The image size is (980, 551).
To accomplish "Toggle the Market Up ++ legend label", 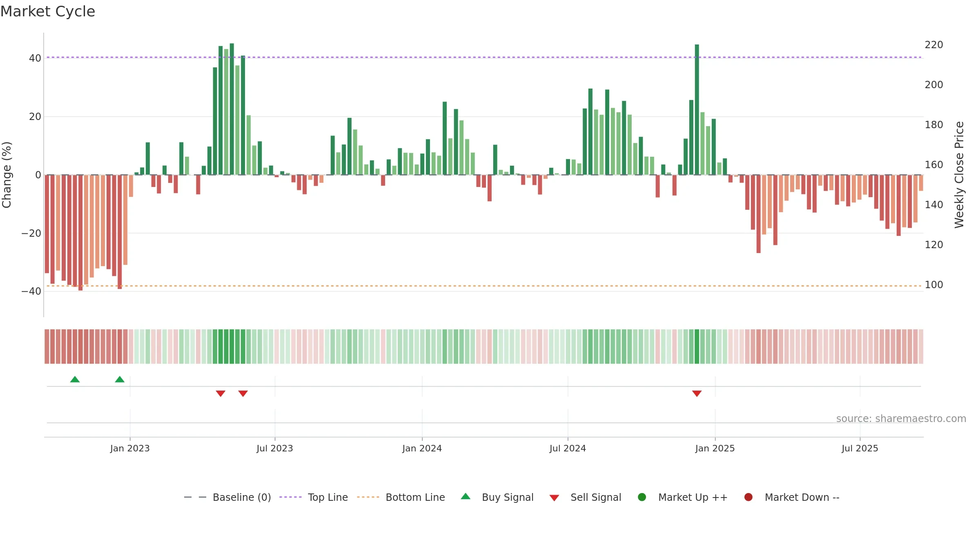I will click(x=693, y=497).
